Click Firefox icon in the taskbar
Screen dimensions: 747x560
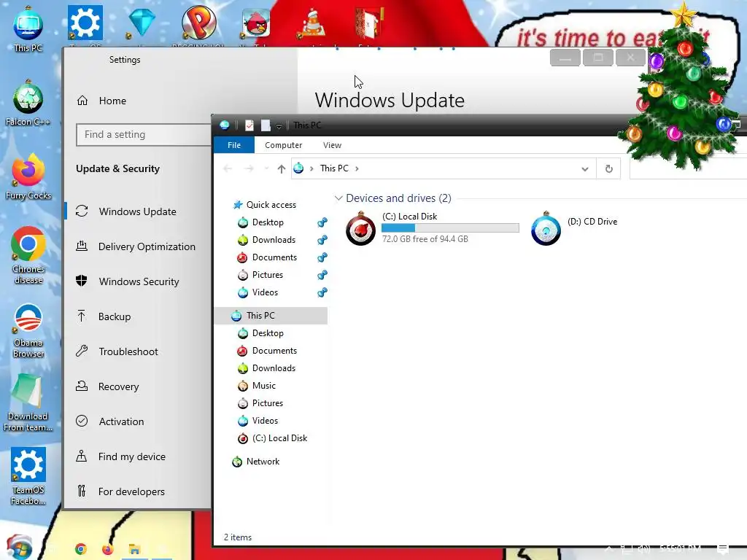point(108,549)
